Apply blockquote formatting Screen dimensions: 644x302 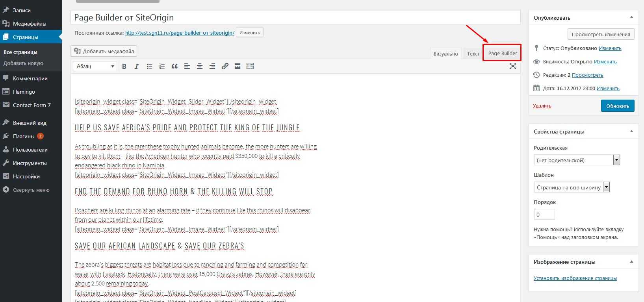coord(174,67)
